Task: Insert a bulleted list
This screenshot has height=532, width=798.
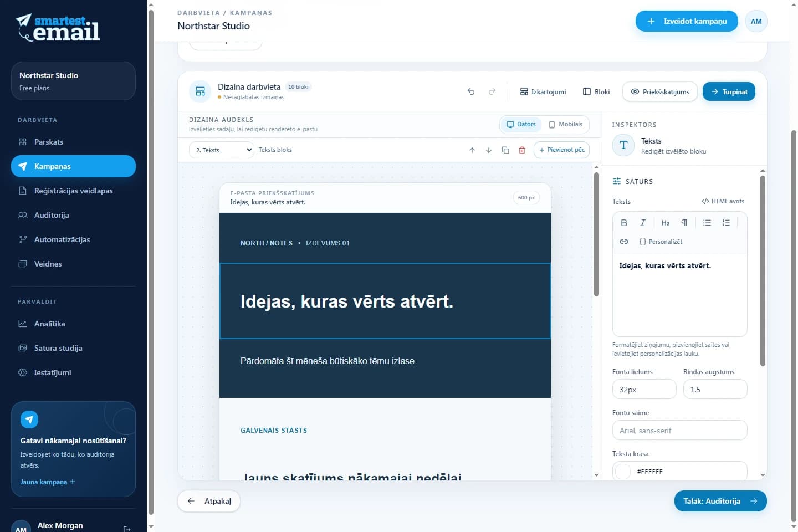Action: 707,223
